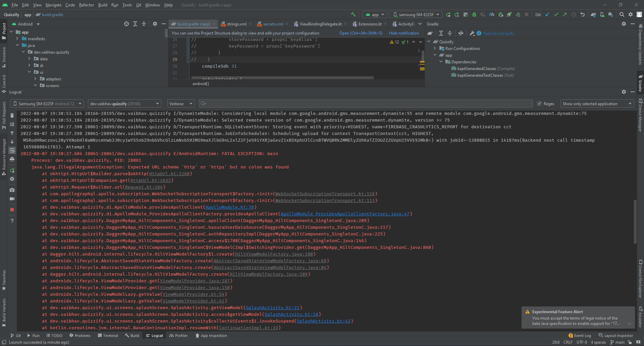
Task: Open the Refactor menu
Action: pos(86,5)
